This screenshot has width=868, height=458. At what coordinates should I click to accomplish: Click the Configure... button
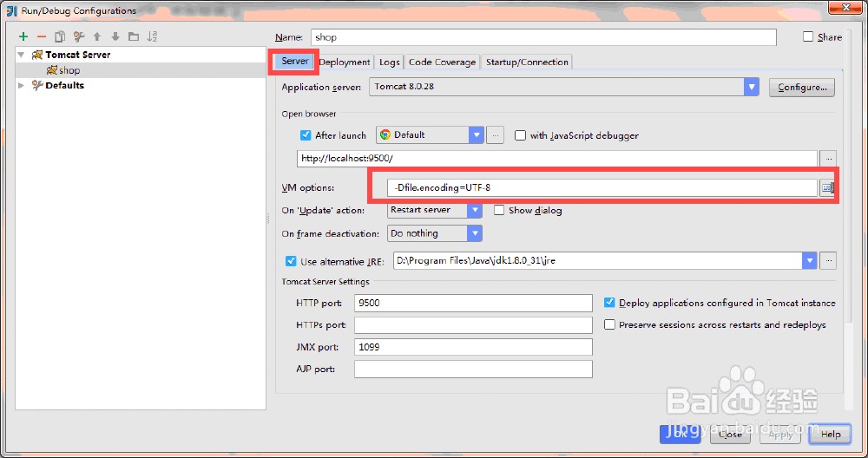coord(801,87)
